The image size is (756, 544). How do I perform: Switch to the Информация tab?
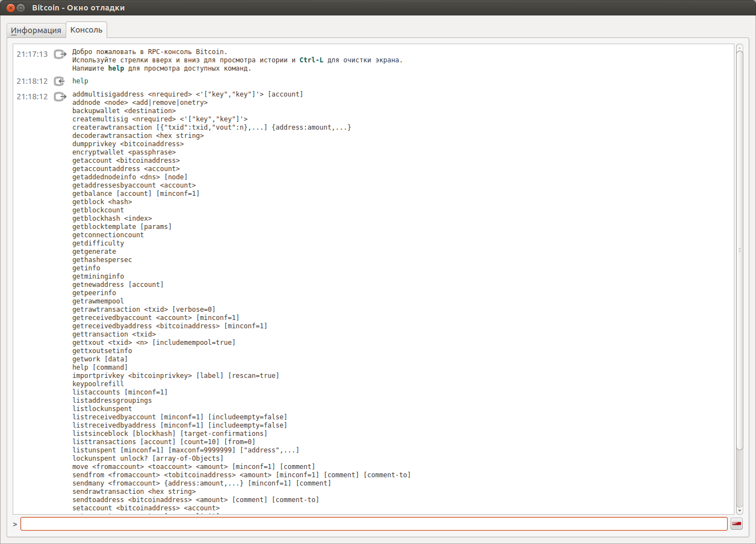pyautogui.click(x=36, y=30)
